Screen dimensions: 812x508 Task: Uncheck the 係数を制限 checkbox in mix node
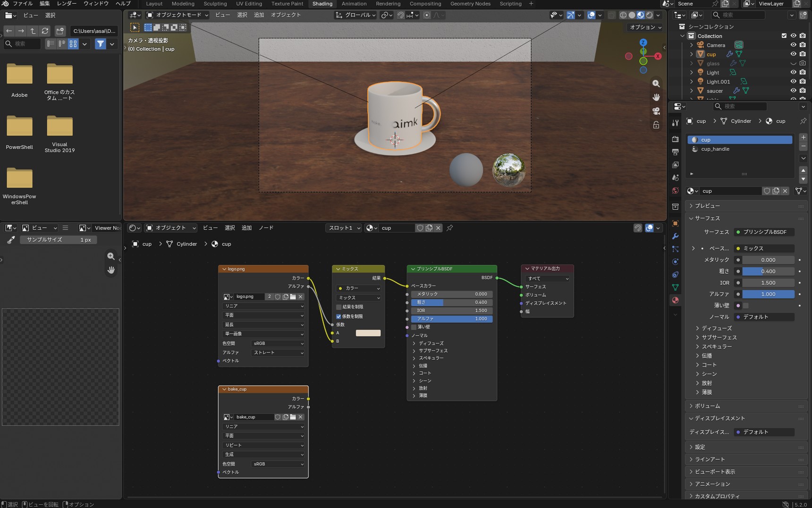(x=338, y=316)
